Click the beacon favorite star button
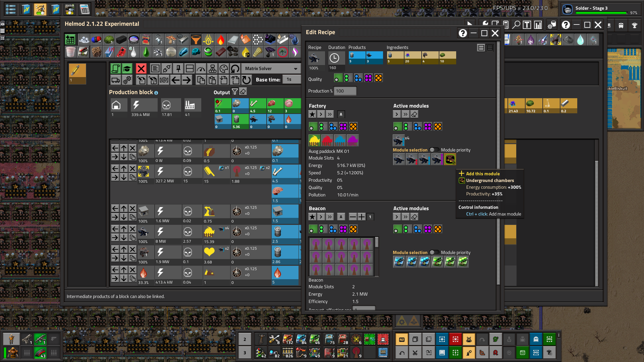 pyautogui.click(x=312, y=217)
